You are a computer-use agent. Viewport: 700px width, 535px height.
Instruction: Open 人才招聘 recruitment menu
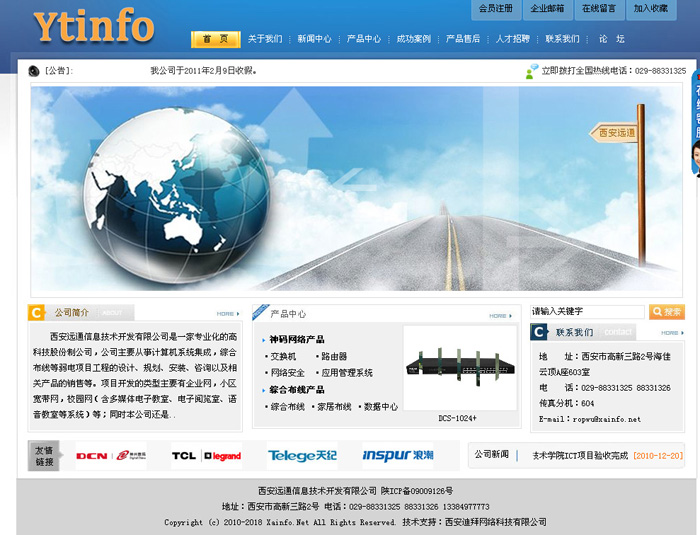[x=512, y=39]
